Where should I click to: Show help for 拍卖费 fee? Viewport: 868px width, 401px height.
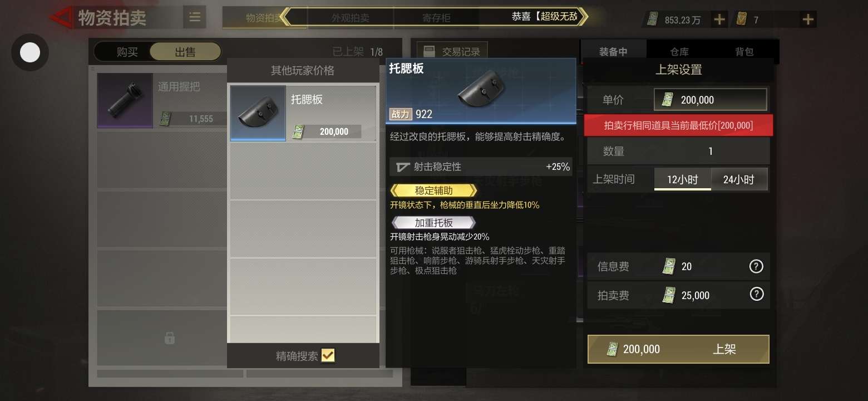[757, 294]
